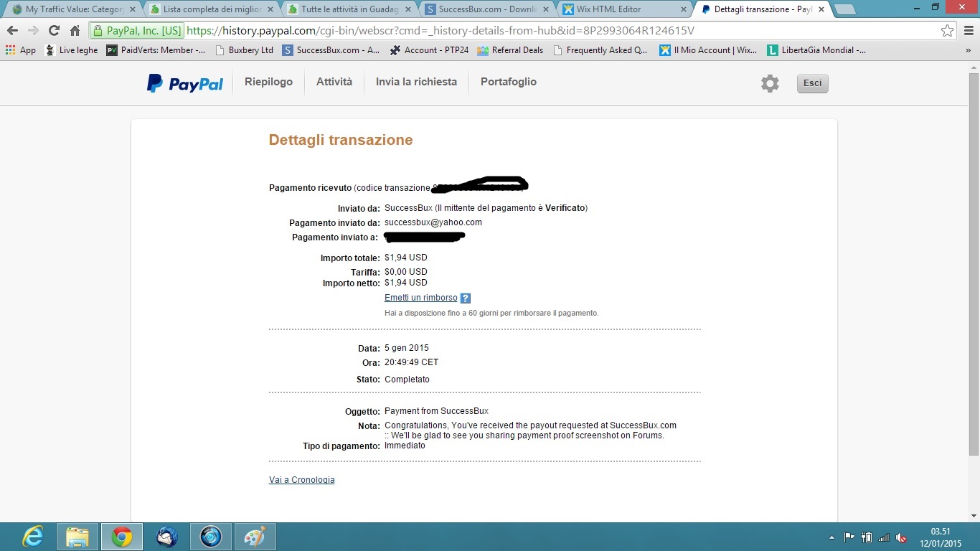Open Invia la richiesta menu item
The image size is (980, 551).
(416, 82)
